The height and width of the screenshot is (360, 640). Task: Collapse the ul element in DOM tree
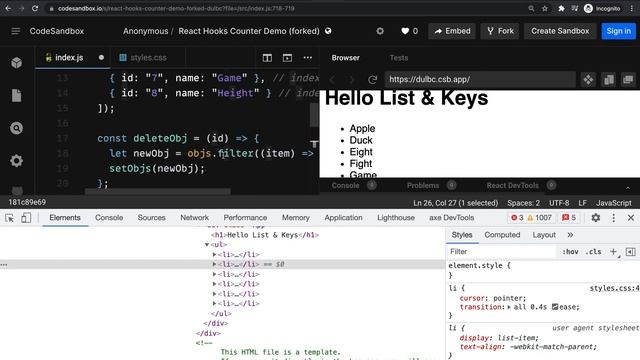207,244
